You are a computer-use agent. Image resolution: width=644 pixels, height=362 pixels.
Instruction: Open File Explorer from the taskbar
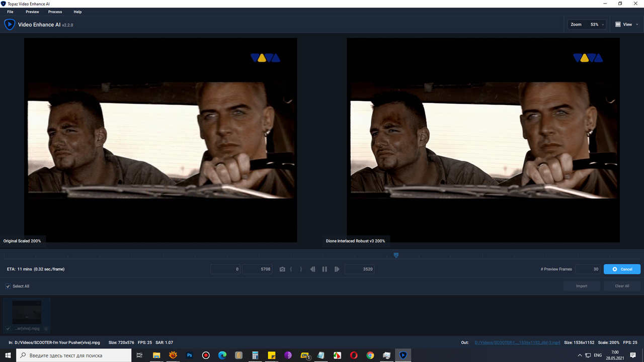tap(156, 355)
